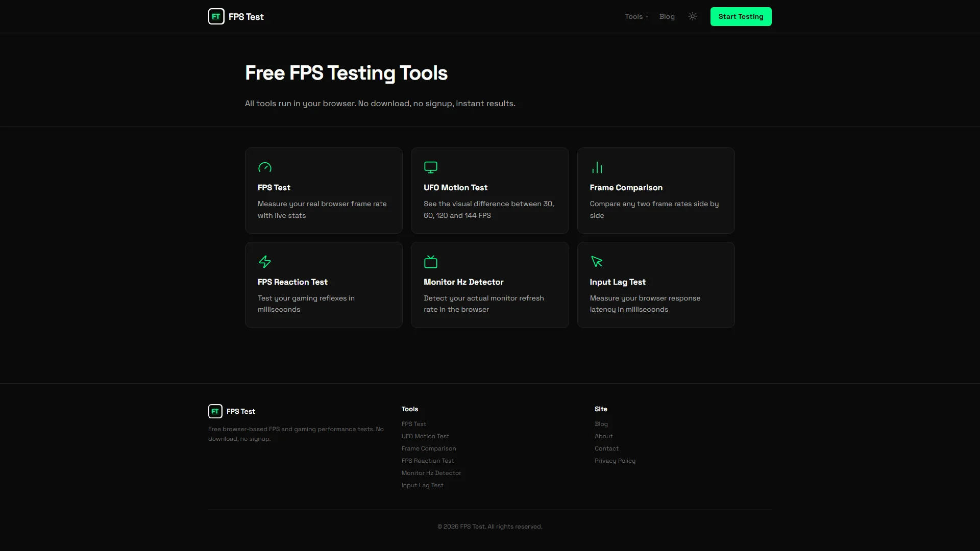The image size is (980, 551).
Task: Expand the Tools dropdown in navbar
Action: (636, 16)
